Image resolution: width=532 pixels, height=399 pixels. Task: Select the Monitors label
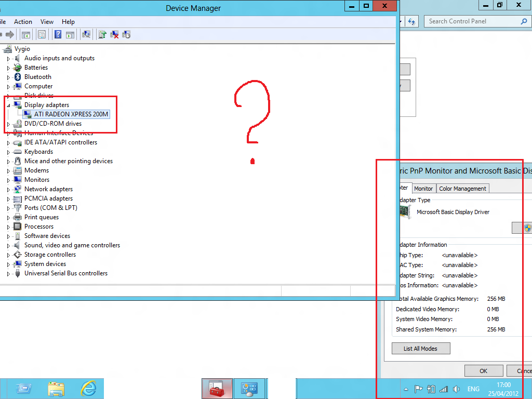coord(37,179)
